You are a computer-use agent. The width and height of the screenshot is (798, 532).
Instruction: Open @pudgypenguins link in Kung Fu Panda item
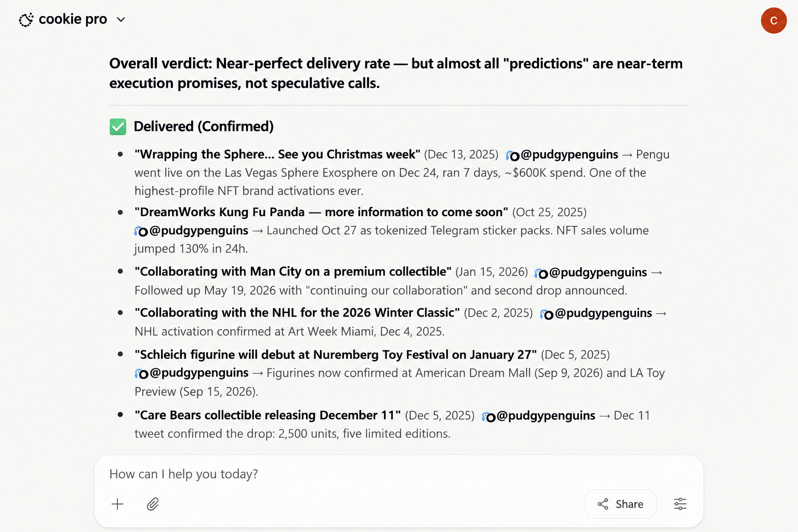[199, 231]
